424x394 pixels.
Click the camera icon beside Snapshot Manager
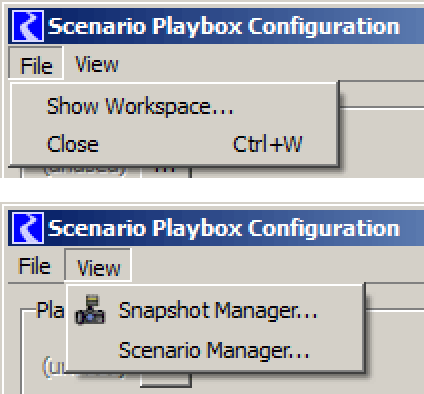[90, 310]
